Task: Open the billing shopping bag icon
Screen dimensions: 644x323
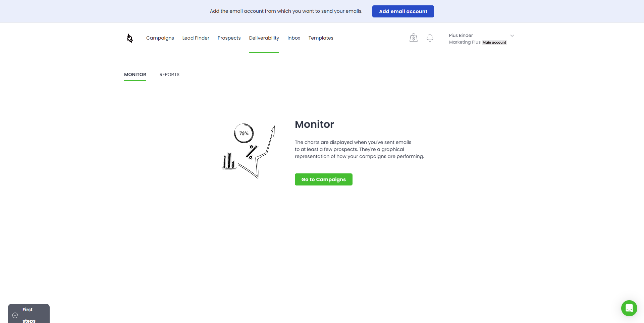Action: [x=413, y=38]
